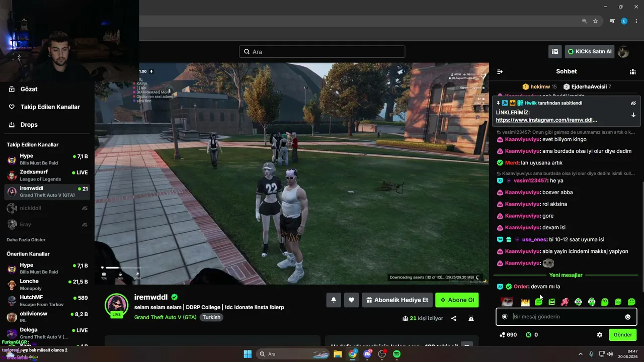Focus the 'Bir mesaj gönderin' chat input
Viewport: 644px width, 362px height.
(x=566, y=317)
